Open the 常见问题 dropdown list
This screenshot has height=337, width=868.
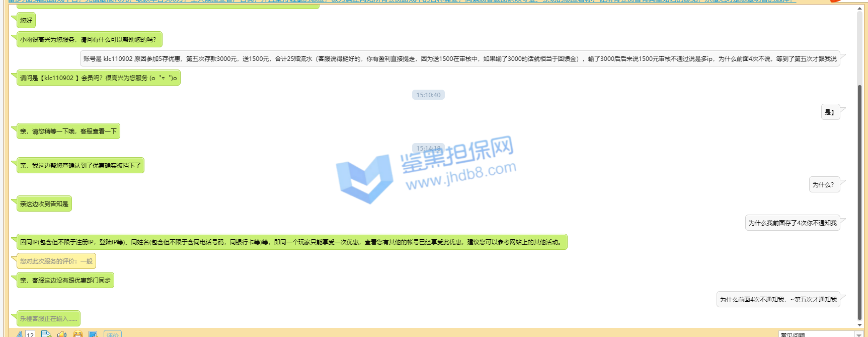pyautogui.click(x=815, y=334)
